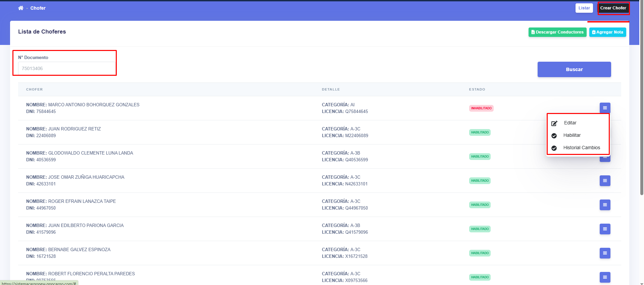The height and width of the screenshot is (285, 644).
Task: Click the edit pencil icon in menu
Action: point(554,123)
